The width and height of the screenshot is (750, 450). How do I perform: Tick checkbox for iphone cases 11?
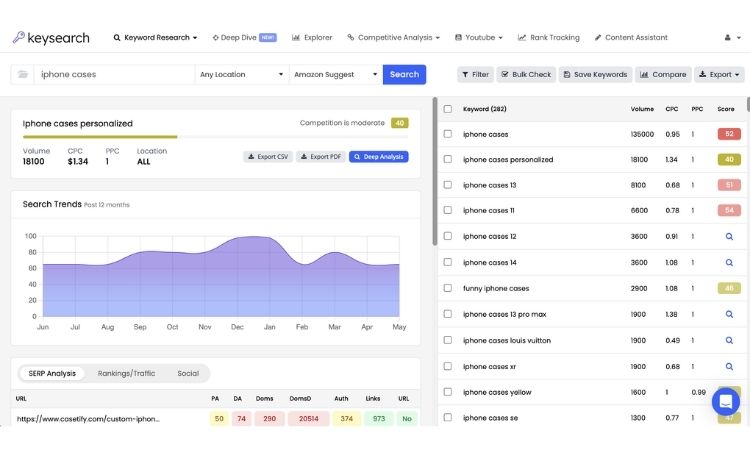tap(448, 210)
